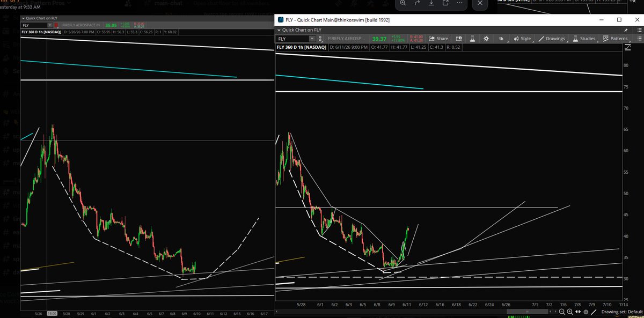Click 'FLY 360 D 1h [NASDAQ]' label, left chart
This screenshot has height=318, width=644.
click(x=41, y=32)
